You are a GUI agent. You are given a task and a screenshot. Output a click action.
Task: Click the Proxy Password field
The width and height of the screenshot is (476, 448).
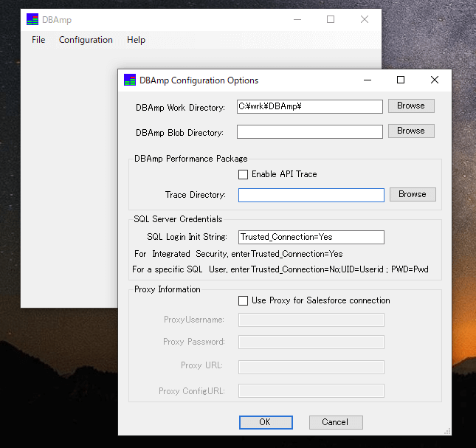(x=311, y=342)
